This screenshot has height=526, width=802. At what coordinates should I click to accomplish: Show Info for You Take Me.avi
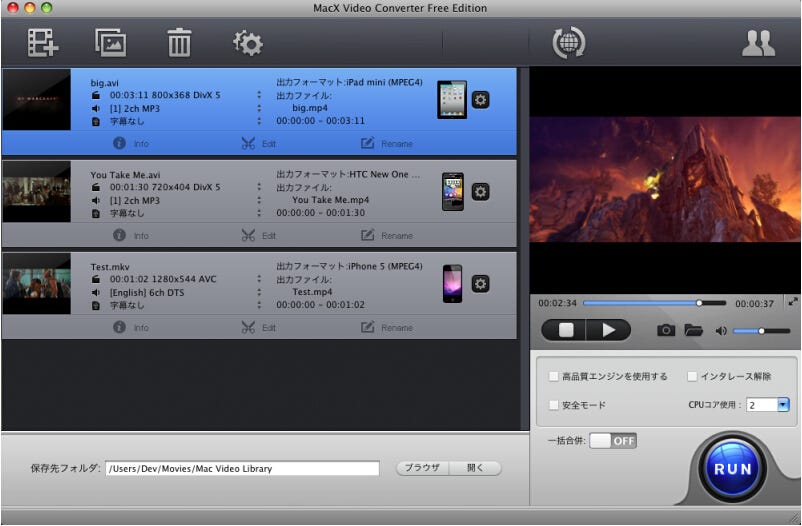click(x=131, y=235)
